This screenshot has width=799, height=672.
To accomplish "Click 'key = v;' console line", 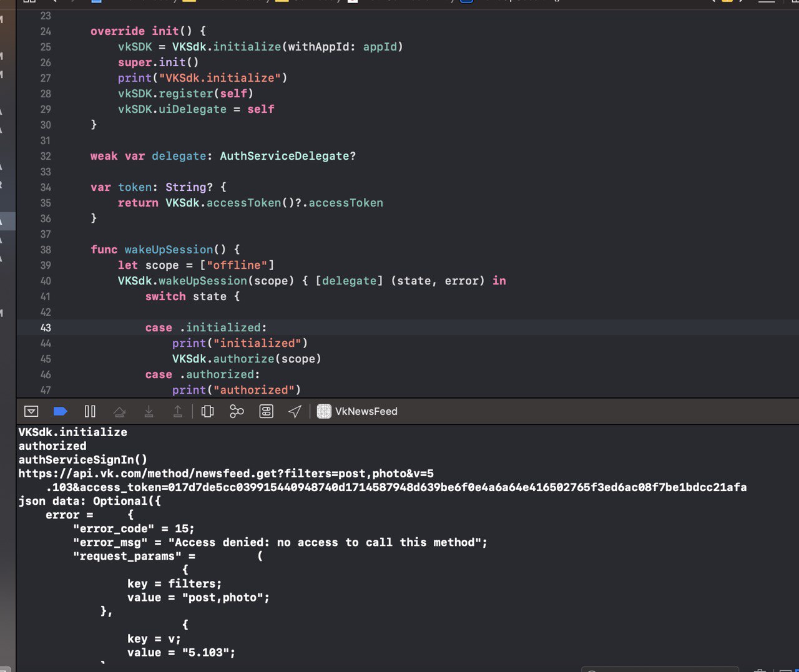I will [x=154, y=638].
